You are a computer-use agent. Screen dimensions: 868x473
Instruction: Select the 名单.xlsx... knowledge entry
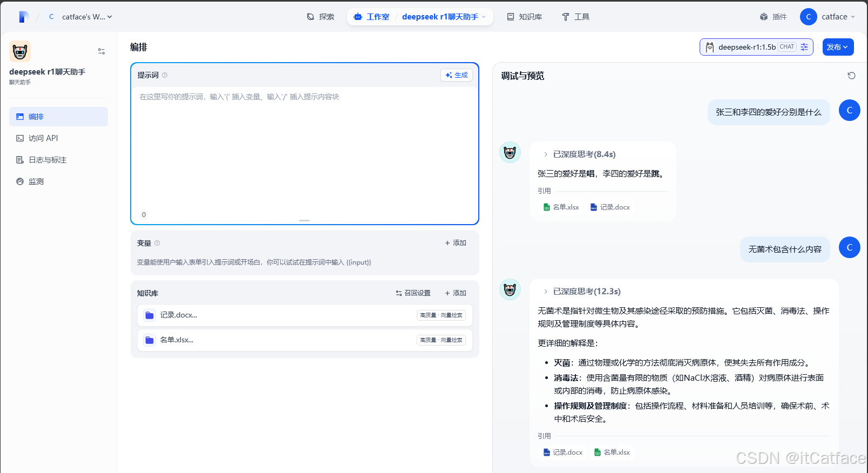click(x=304, y=340)
